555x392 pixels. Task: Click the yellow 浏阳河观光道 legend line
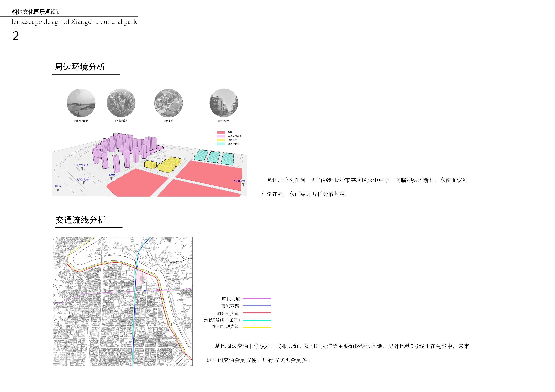(x=257, y=327)
